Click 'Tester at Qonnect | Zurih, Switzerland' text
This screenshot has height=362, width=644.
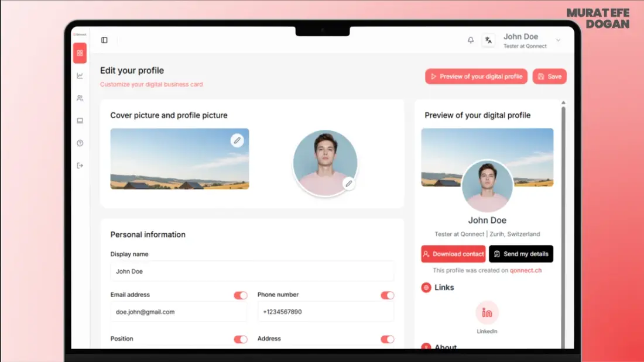click(x=487, y=234)
